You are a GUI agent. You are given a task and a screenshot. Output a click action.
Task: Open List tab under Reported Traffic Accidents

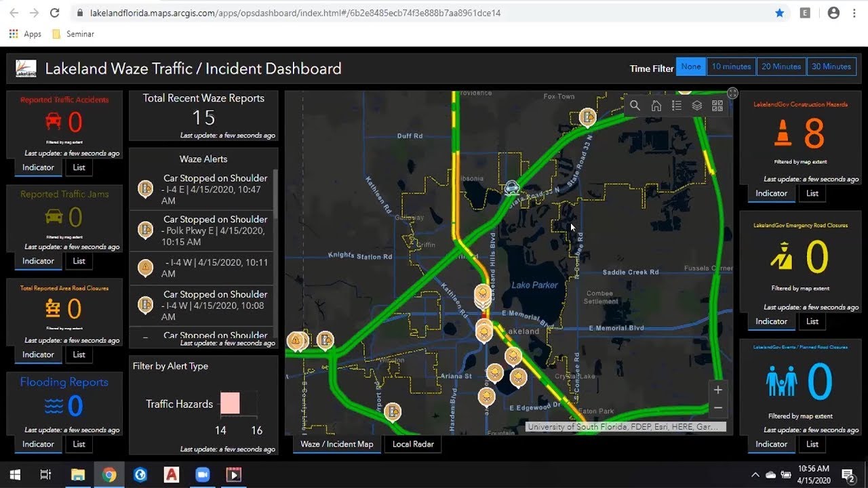click(x=79, y=167)
